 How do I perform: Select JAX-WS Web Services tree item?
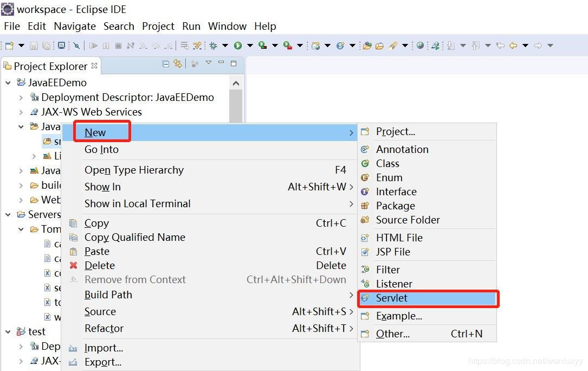coord(92,112)
